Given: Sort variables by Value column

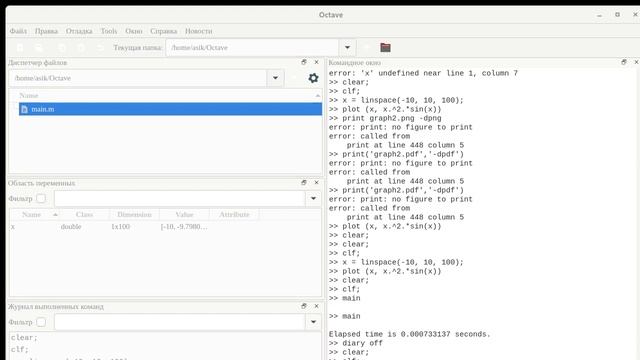Looking at the screenshot, I should pyautogui.click(x=184, y=214).
